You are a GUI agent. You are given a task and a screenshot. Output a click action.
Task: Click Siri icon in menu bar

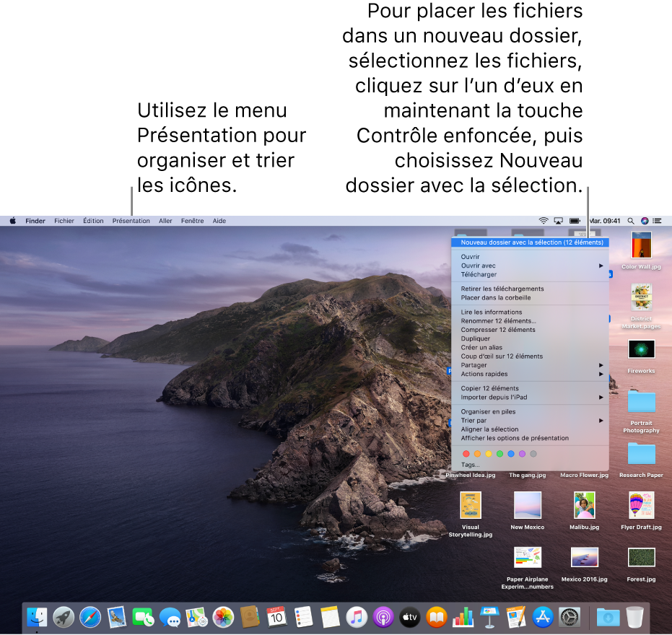pos(645,221)
